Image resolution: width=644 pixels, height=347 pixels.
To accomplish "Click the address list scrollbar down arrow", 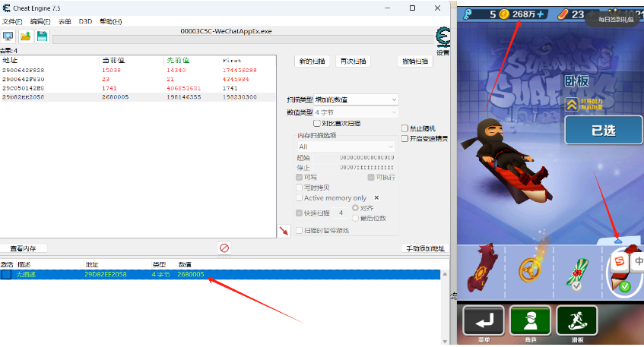I will (445, 341).
